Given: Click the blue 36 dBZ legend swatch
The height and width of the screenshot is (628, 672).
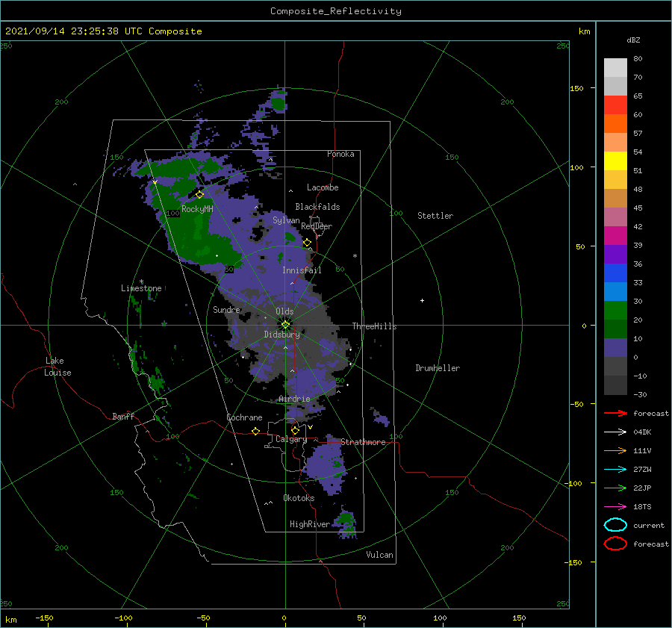Looking at the screenshot, I should click(x=615, y=273).
